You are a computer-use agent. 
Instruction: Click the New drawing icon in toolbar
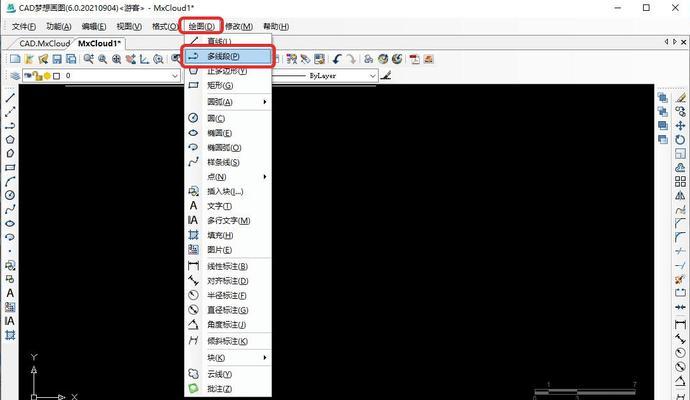(x=15, y=59)
